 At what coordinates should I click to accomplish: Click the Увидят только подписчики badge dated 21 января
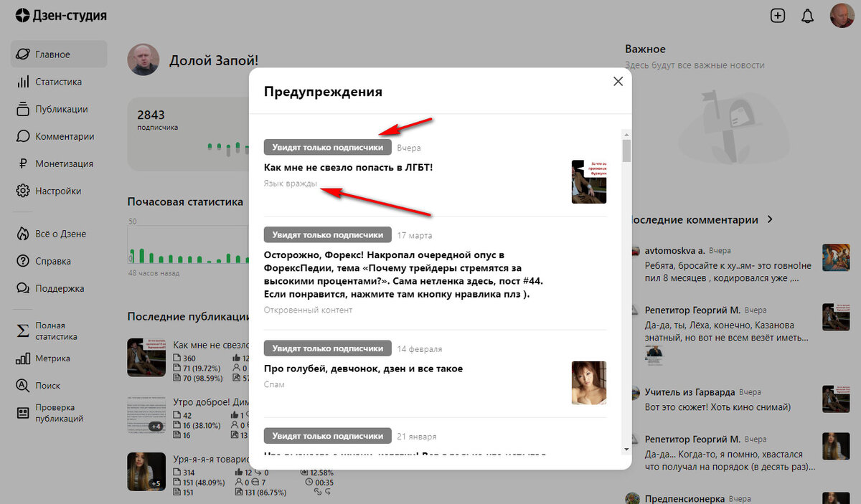point(328,436)
